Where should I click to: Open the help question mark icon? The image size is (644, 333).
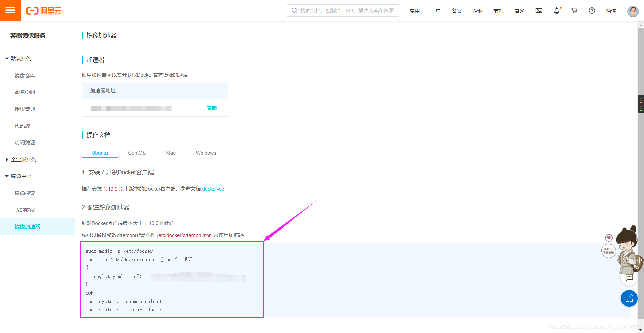coord(592,11)
